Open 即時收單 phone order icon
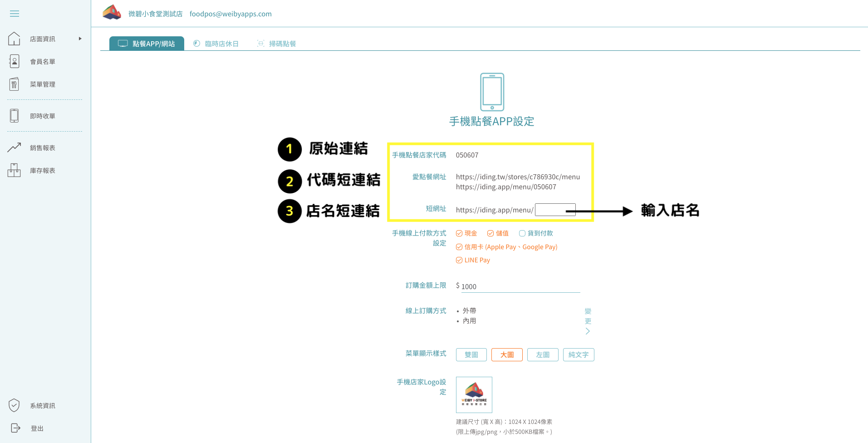The height and width of the screenshot is (443, 868). pos(14,116)
